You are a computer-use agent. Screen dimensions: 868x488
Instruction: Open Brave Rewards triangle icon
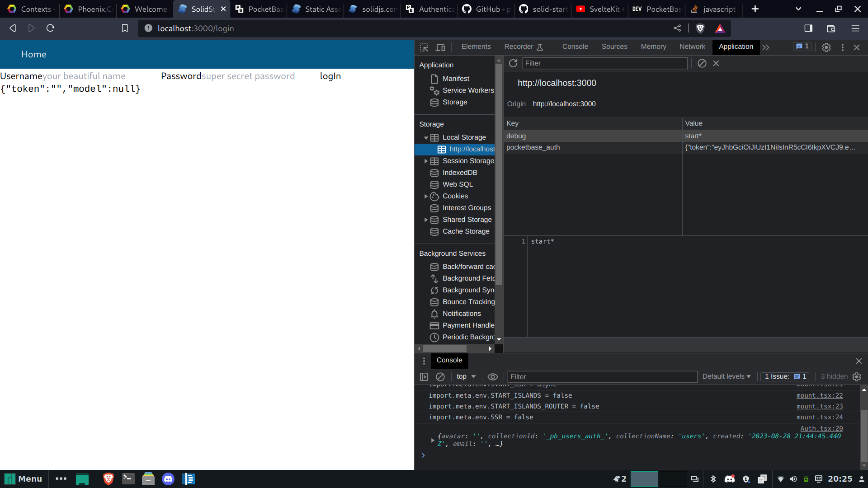[x=720, y=28]
